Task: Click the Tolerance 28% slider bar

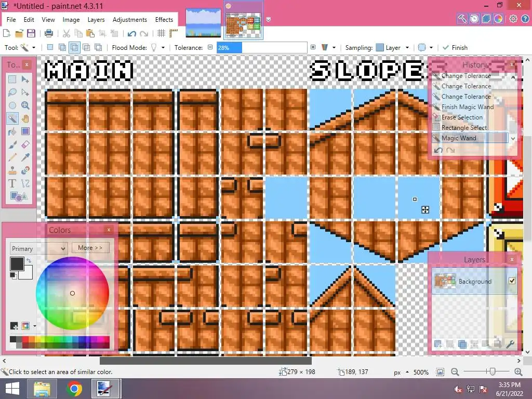Action: point(262,47)
